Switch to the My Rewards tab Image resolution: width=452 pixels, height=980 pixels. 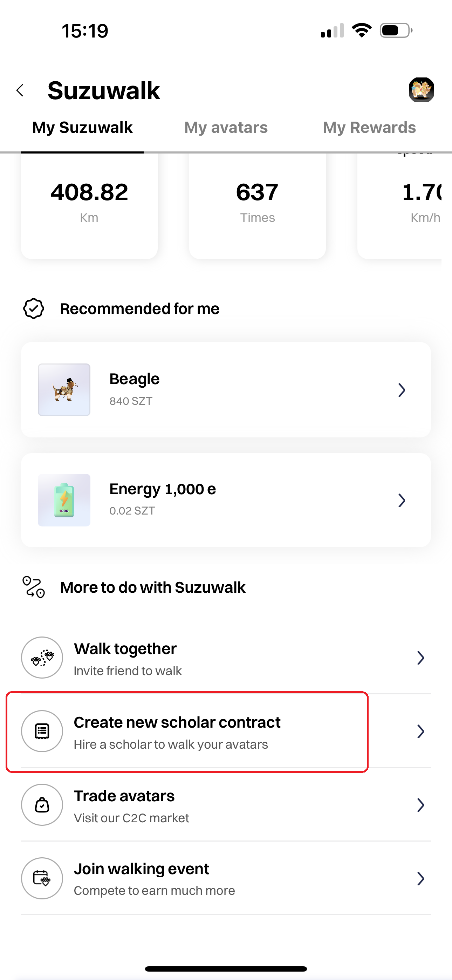coord(369,128)
